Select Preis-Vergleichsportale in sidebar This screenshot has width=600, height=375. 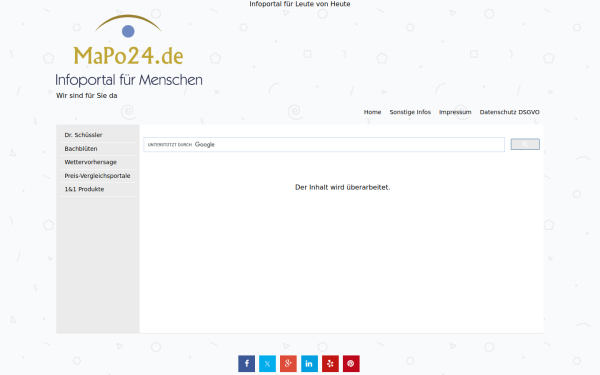(98, 176)
